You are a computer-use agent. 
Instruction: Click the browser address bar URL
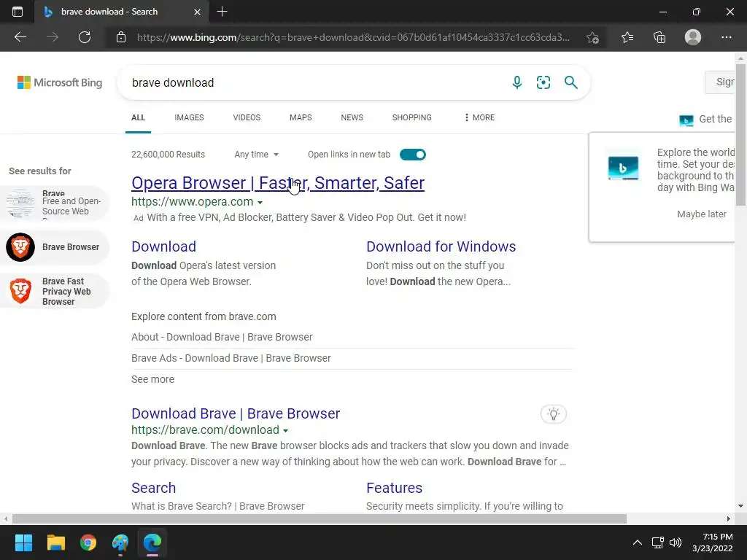tap(353, 37)
